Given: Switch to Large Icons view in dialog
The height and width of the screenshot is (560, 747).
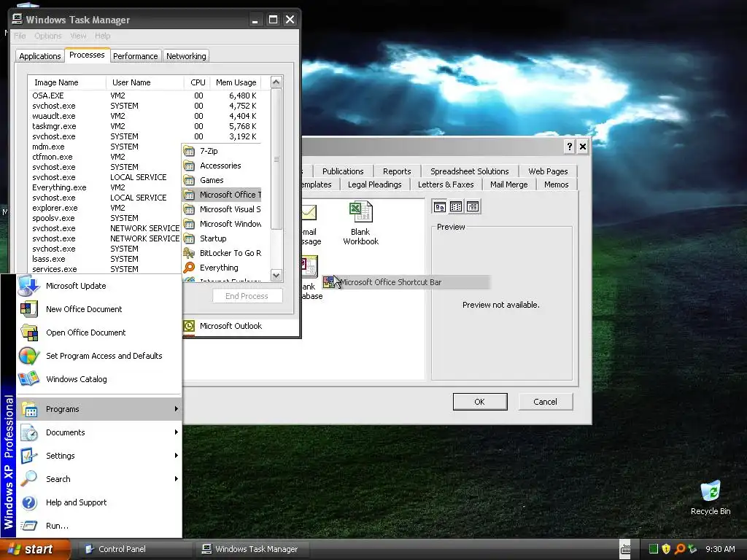Looking at the screenshot, I should pos(440,206).
